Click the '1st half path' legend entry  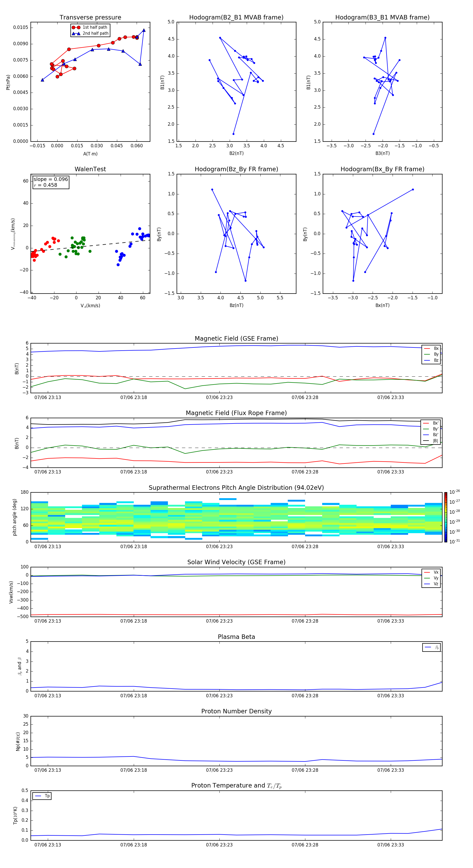pos(90,27)
